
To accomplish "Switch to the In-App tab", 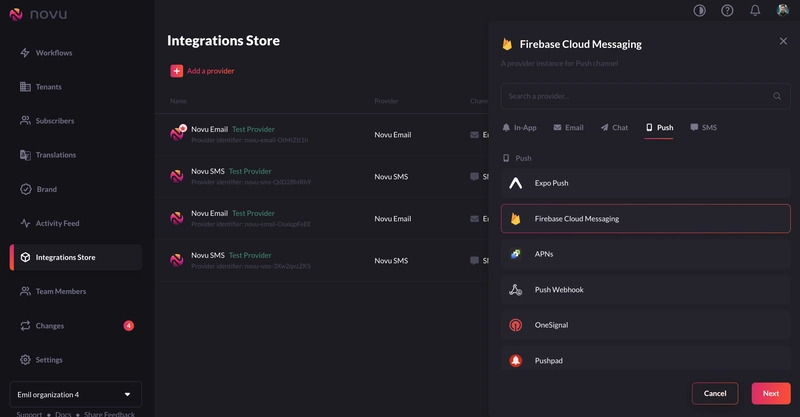I will point(519,128).
